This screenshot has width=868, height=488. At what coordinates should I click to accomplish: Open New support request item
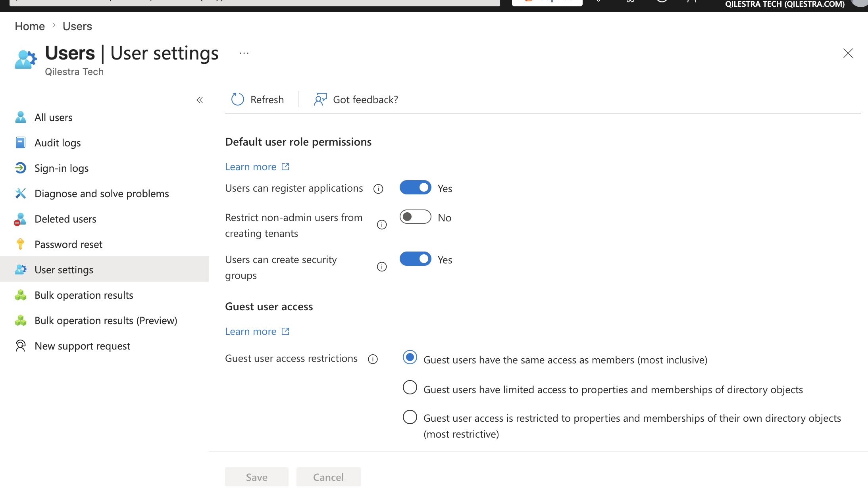[105, 346]
